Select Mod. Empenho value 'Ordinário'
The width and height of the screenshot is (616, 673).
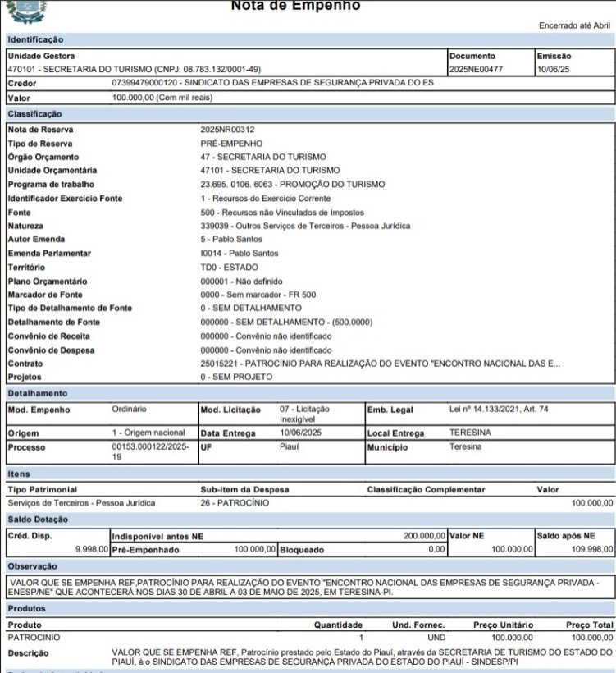129,409
